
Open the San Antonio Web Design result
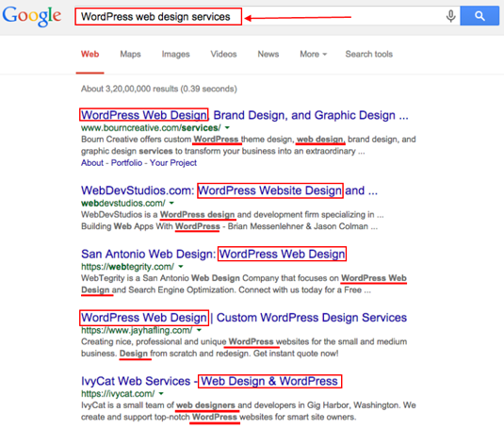coord(214,254)
